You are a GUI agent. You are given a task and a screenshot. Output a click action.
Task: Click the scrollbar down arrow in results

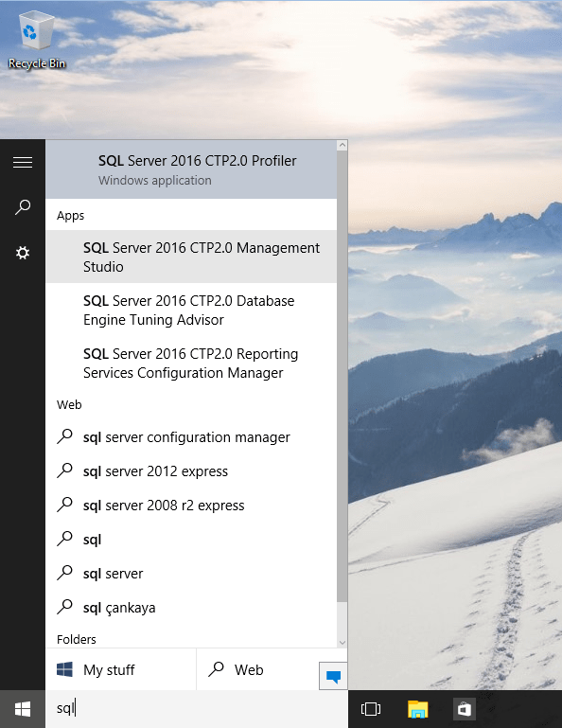342,643
